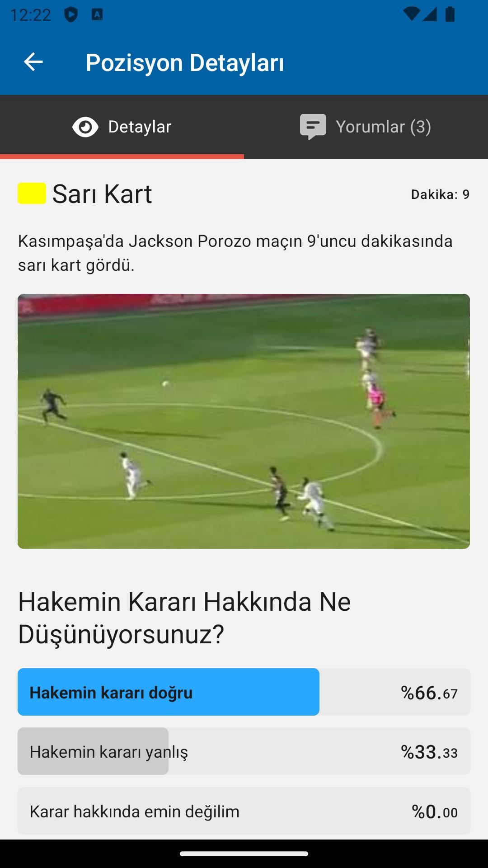
Task: Tap the Jackson Porozo description text
Action: (x=235, y=253)
